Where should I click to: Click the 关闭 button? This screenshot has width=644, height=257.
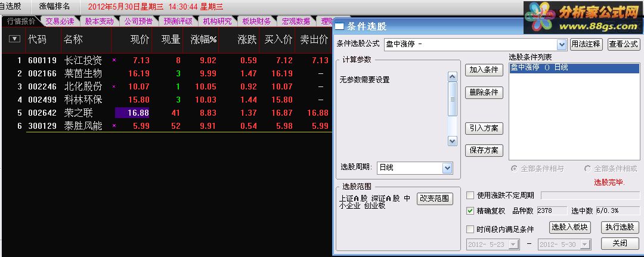tap(620, 243)
